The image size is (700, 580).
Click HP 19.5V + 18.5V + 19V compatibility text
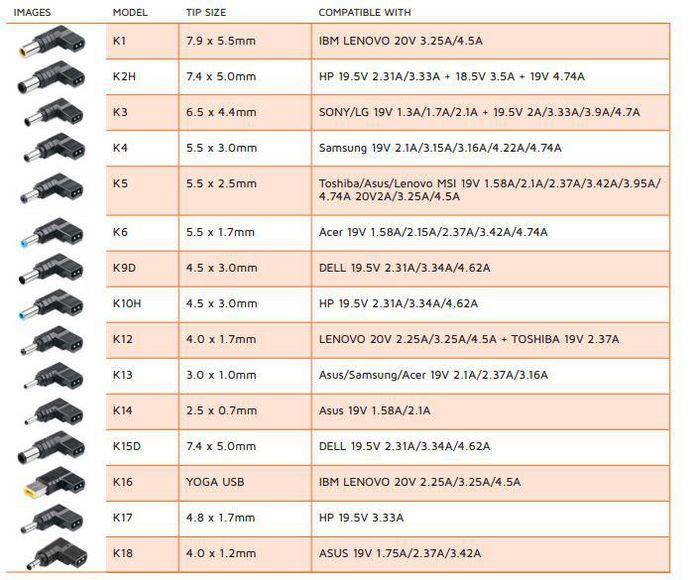point(452,77)
